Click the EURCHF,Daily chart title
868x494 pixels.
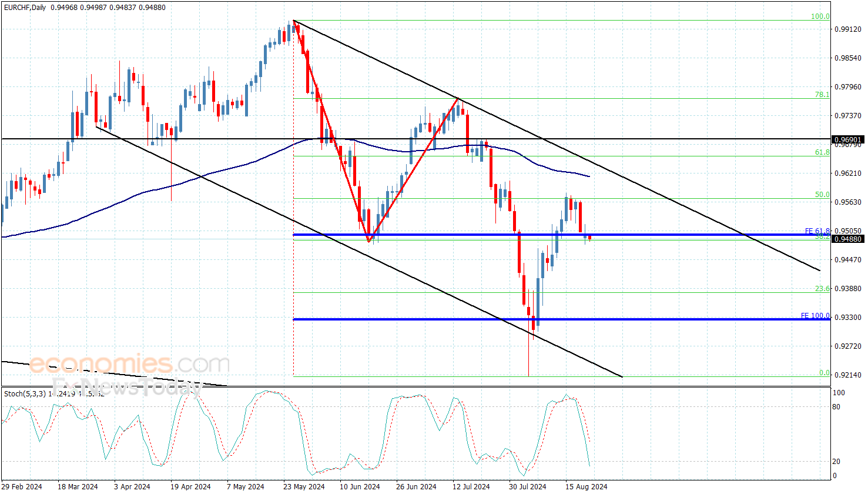[x=25, y=8]
